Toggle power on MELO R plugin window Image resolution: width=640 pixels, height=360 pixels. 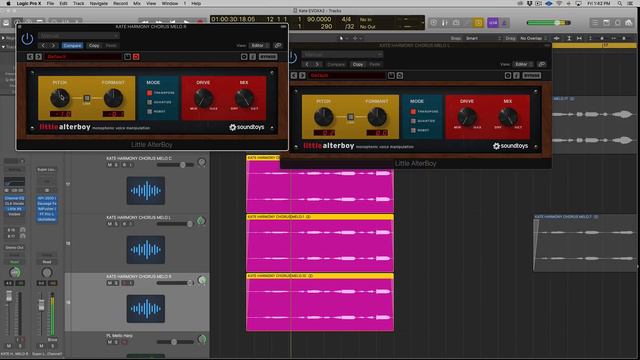(27, 39)
